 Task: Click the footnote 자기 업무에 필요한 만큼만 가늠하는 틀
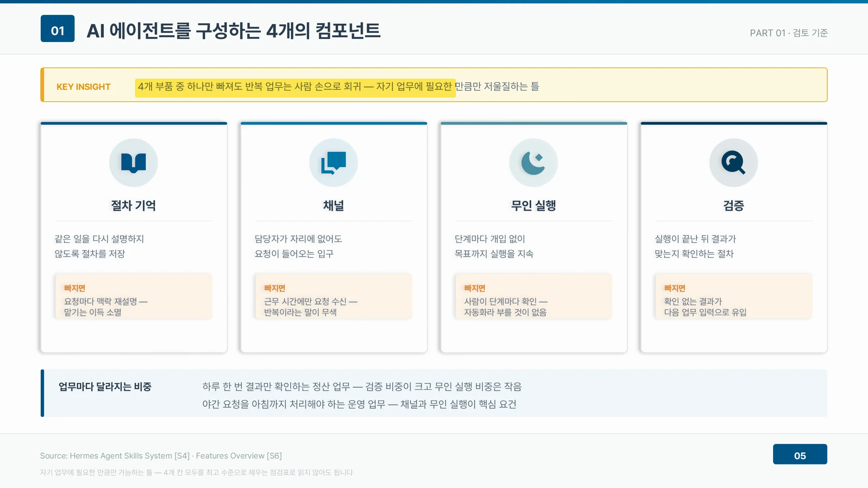[x=96, y=472]
